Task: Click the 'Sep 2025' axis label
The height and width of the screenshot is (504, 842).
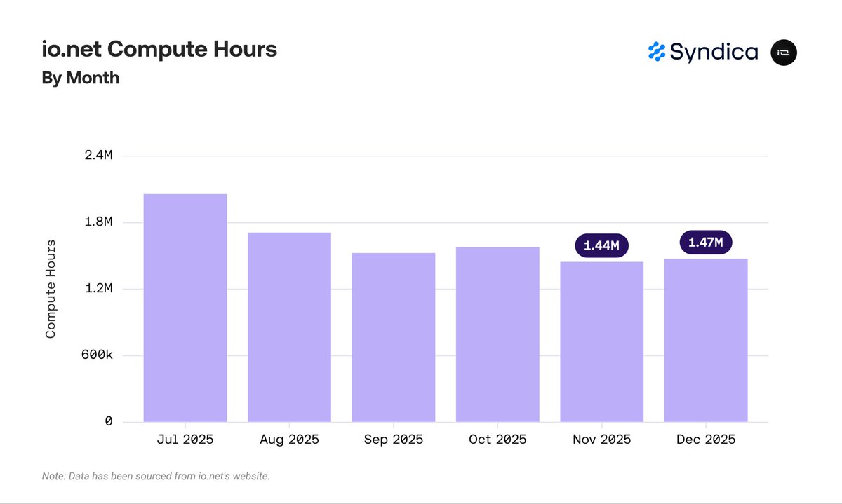Action: [394, 440]
